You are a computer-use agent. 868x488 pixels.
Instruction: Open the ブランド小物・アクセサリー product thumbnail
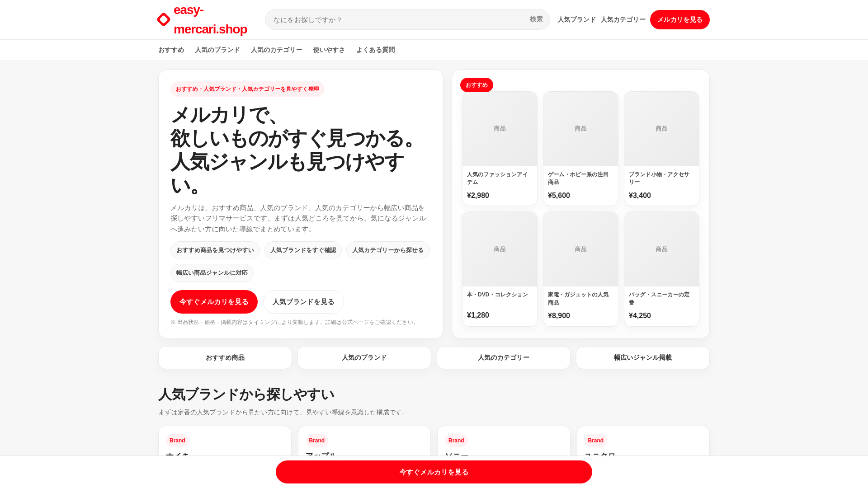(661, 129)
